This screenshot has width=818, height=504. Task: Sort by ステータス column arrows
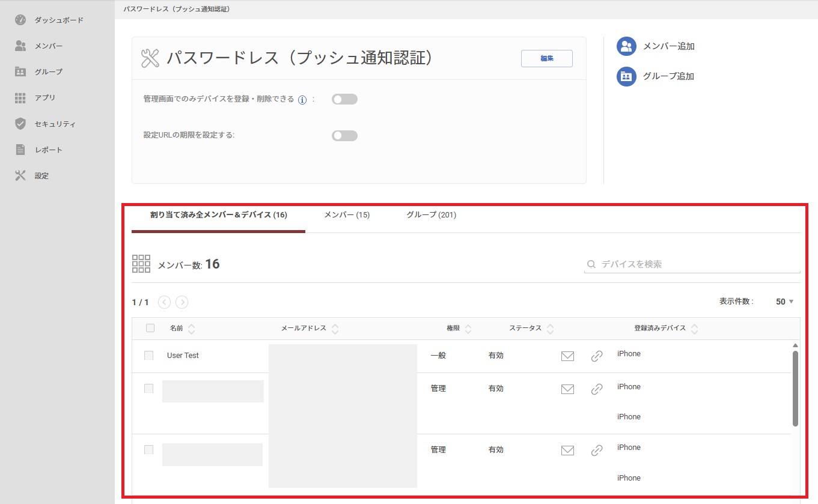click(550, 329)
